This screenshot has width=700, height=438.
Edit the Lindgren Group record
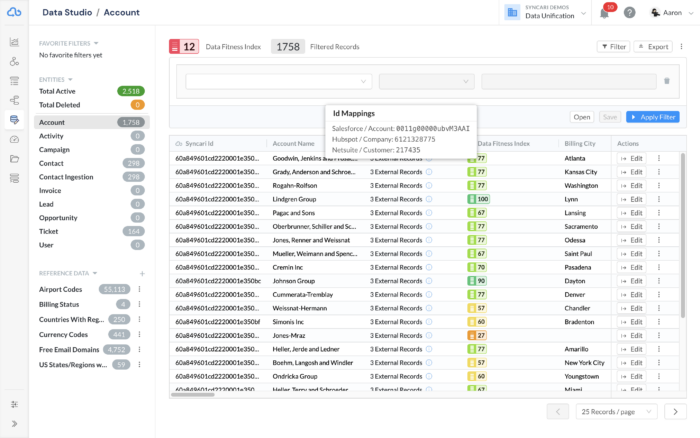[632, 199]
